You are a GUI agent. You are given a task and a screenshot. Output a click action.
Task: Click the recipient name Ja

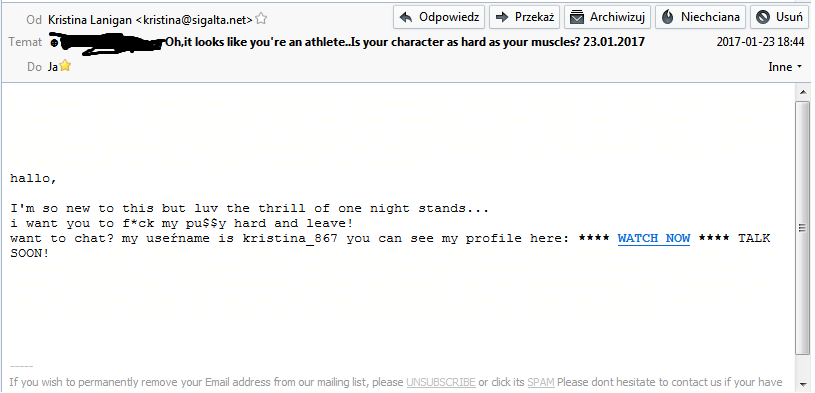click(x=52, y=67)
